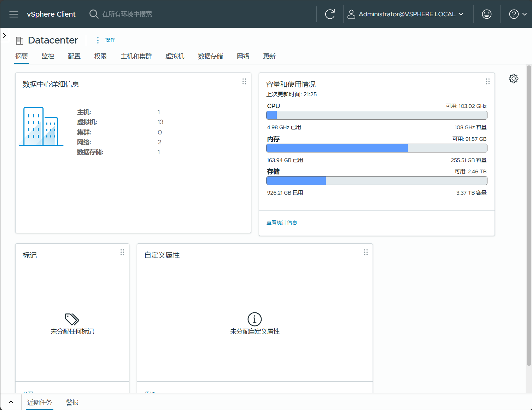Viewport: 532px width, 410px height.
Task: Open the hamburger navigation menu
Action: [x=14, y=14]
